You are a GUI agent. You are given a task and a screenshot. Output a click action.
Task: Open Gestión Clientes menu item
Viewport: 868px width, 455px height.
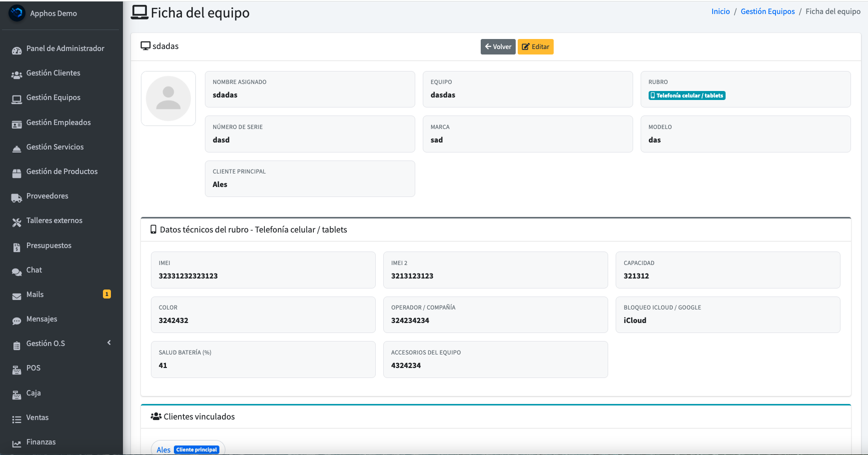[60, 73]
